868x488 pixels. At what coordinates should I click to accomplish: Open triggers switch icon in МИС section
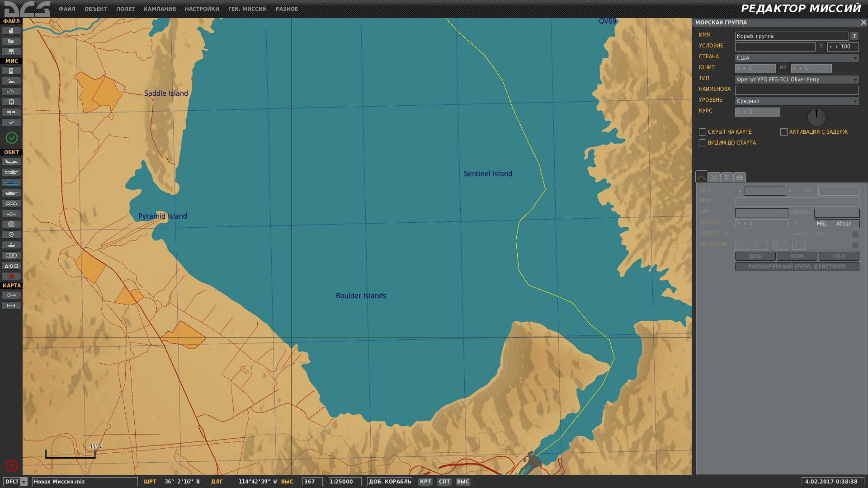(11, 91)
